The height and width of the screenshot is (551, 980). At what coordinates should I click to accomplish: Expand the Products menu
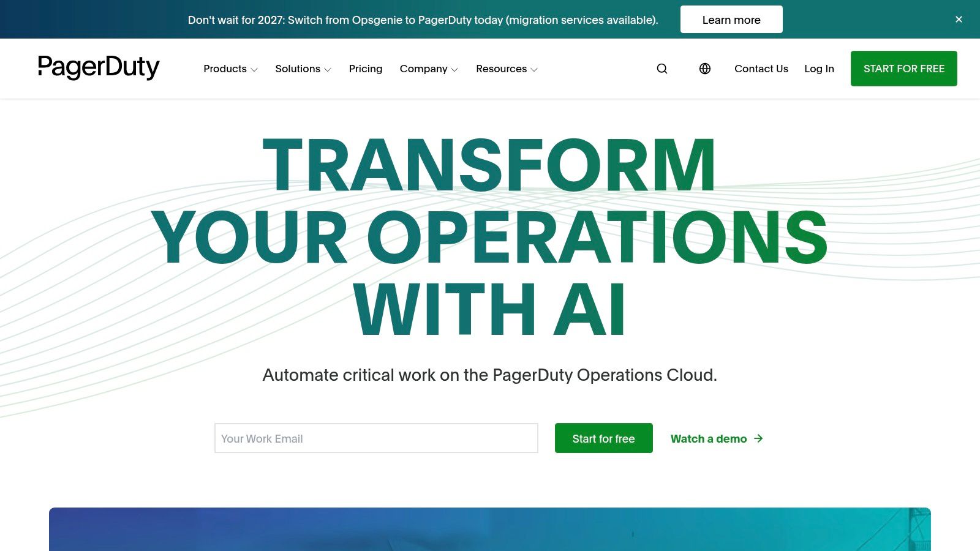[x=230, y=69]
